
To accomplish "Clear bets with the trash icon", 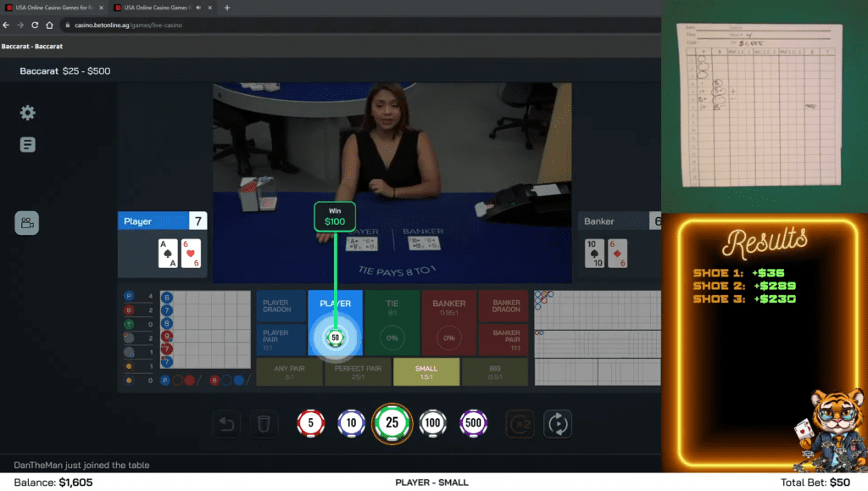I will [x=264, y=424].
